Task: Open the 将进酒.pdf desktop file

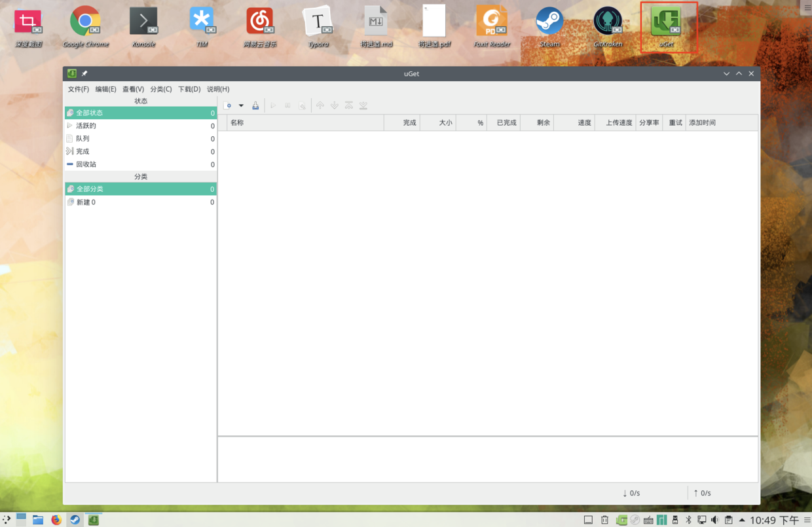Action: click(434, 27)
